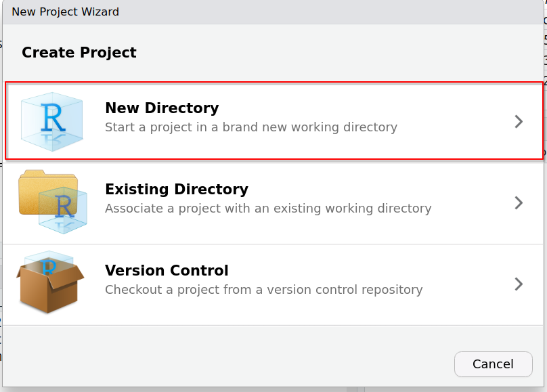
Task: Click the Existing Directory folder icon
Action: coord(52,202)
